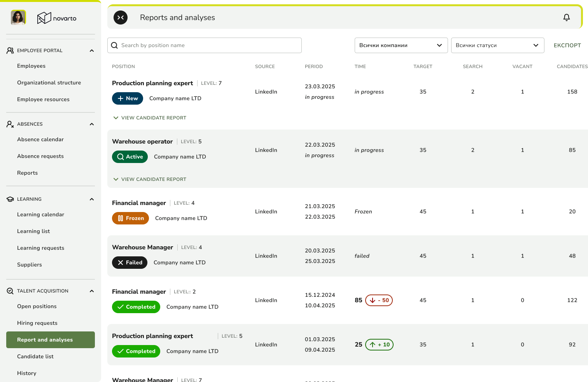The width and height of the screenshot is (588, 382).
Task: Expand candidate report for Warehouse operator
Action: [150, 179]
